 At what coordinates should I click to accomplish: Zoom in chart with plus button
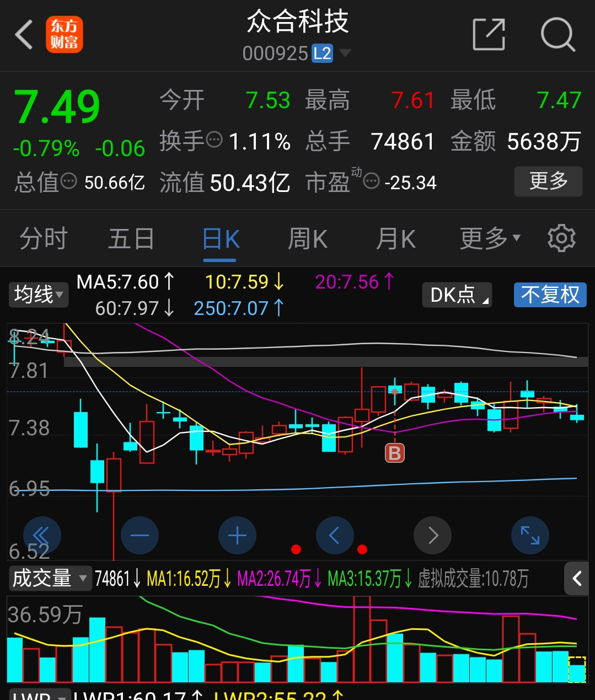tap(237, 536)
